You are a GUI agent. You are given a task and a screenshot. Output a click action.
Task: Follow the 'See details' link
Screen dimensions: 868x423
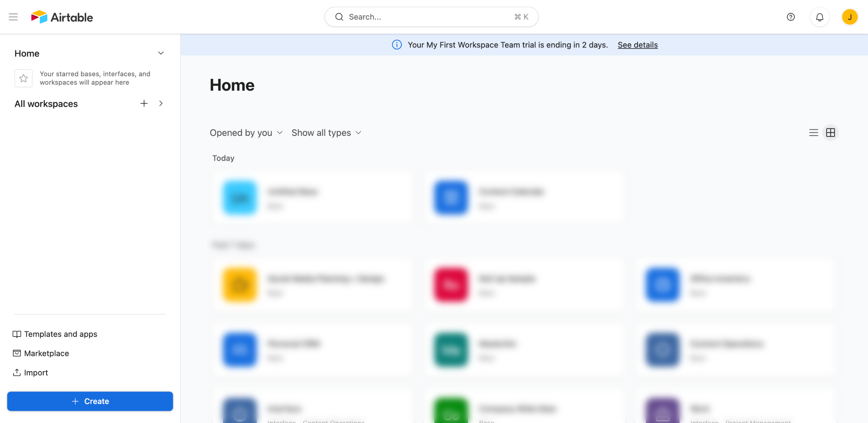pyautogui.click(x=637, y=45)
